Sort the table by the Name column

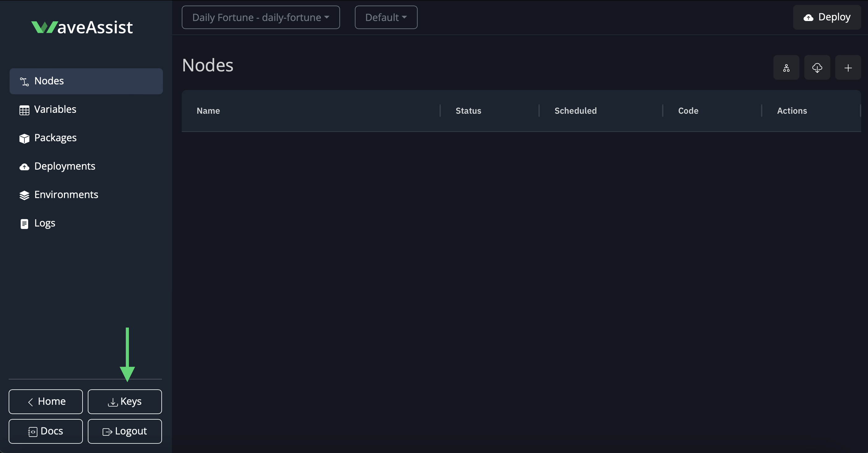[x=208, y=111]
